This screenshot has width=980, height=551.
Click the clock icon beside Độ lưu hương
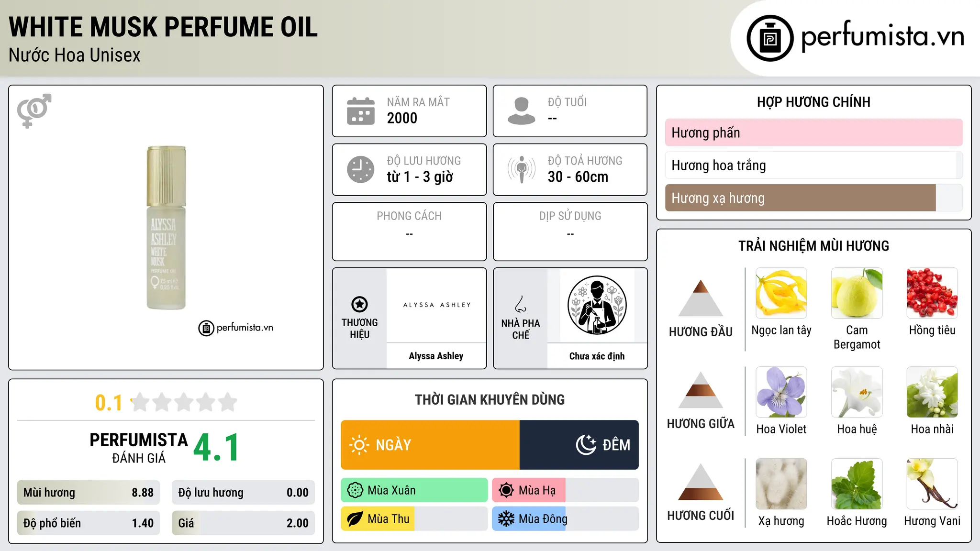click(x=361, y=169)
